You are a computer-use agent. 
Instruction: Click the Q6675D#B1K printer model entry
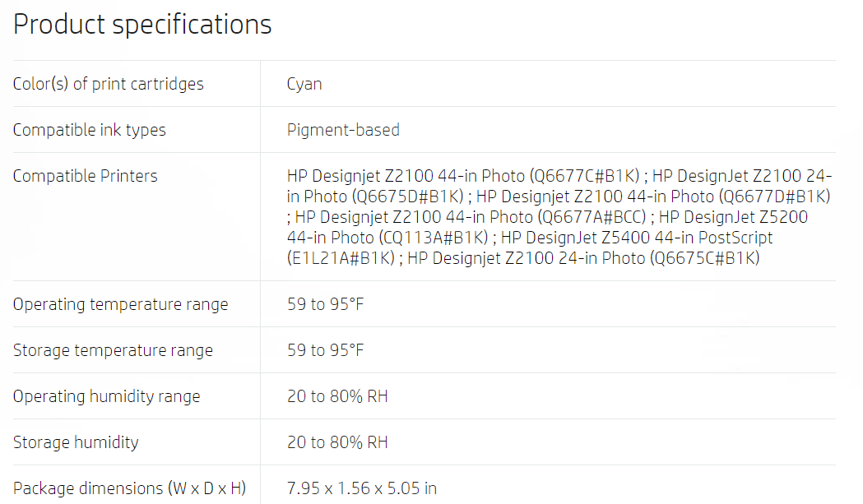pyautogui.click(x=408, y=197)
